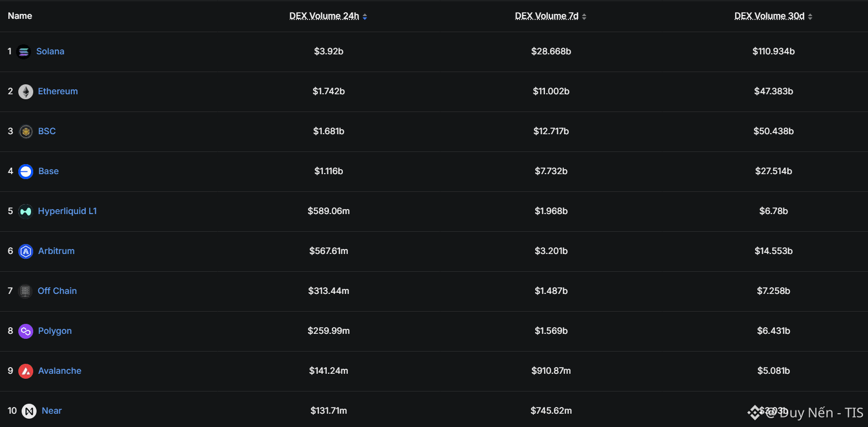
Task: Sort by DEX Volume 30d arrow
Action: 810,17
